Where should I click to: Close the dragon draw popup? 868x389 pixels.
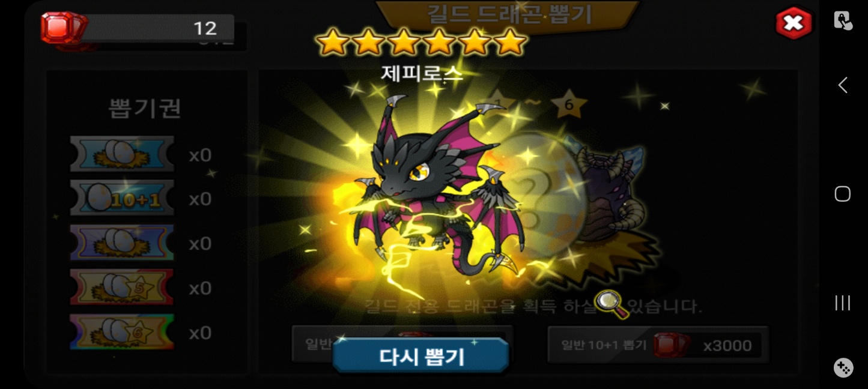pos(794,23)
